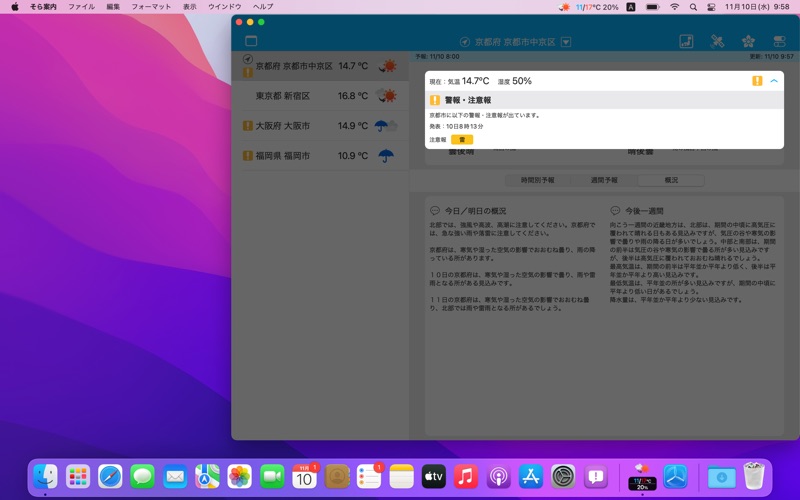Viewport: 800px width, 500px height.
Task: Select the 概況 tab
Action: (671, 180)
